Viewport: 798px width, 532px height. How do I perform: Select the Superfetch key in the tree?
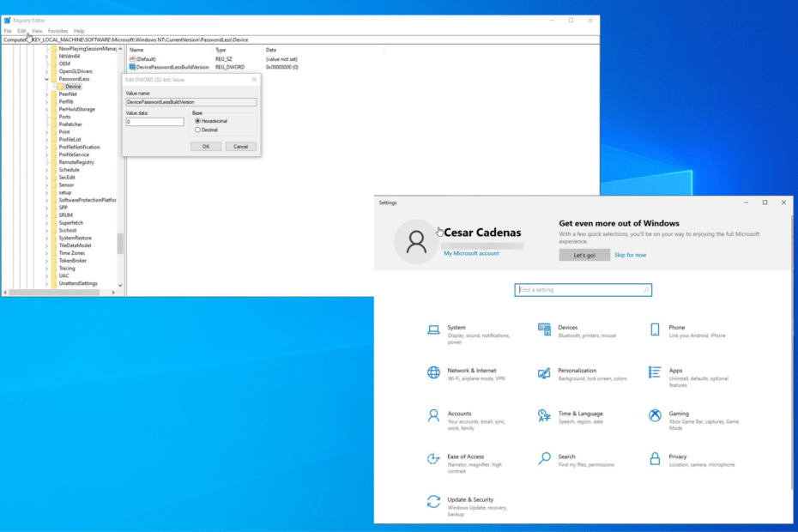70,223
